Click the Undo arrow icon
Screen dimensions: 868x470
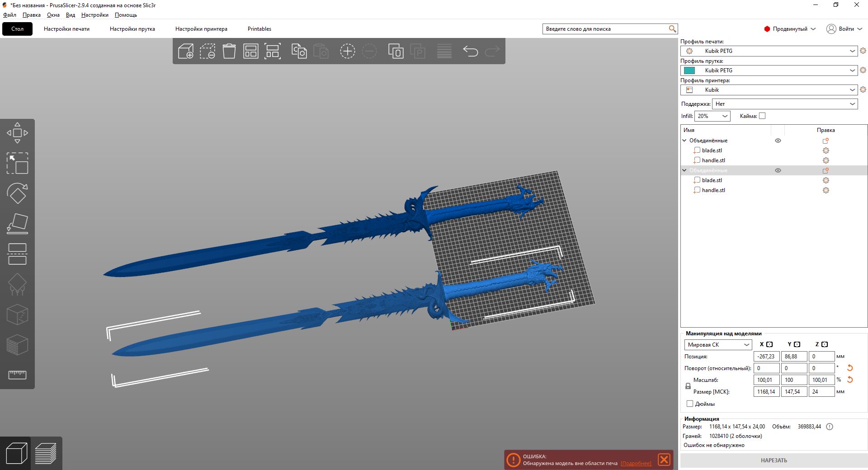[x=471, y=51]
